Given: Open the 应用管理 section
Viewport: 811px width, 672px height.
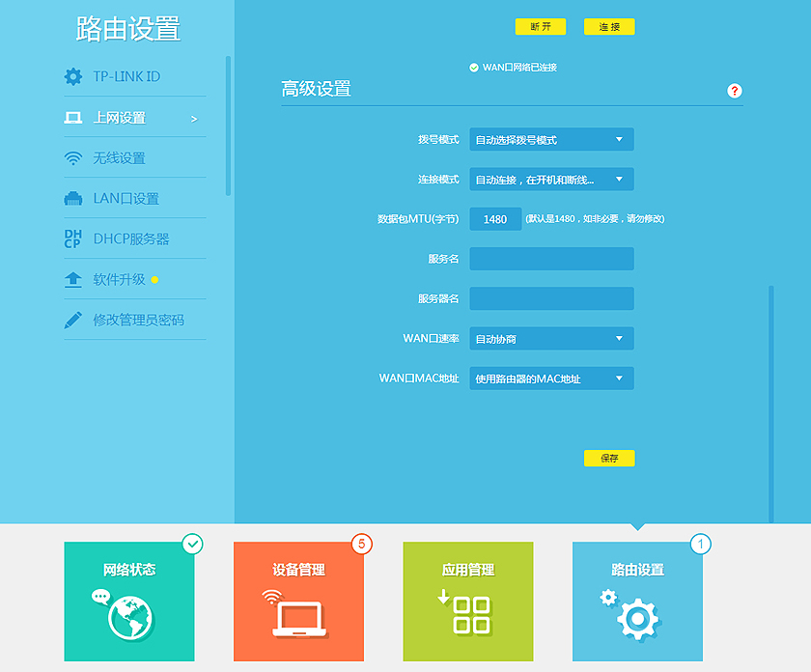Looking at the screenshot, I should coord(468,601).
